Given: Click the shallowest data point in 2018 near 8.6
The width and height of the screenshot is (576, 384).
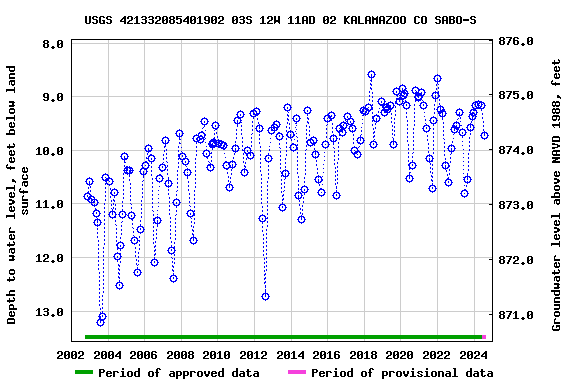Looking at the screenshot, I should pyautogui.click(x=371, y=75).
